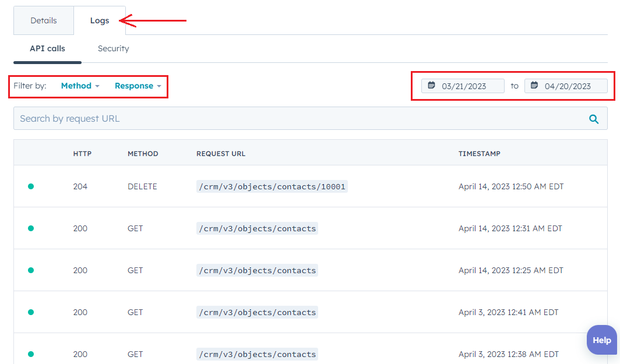The image size is (620, 364).
Task: Expand the Response filter dropdown
Action: click(138, 86)
